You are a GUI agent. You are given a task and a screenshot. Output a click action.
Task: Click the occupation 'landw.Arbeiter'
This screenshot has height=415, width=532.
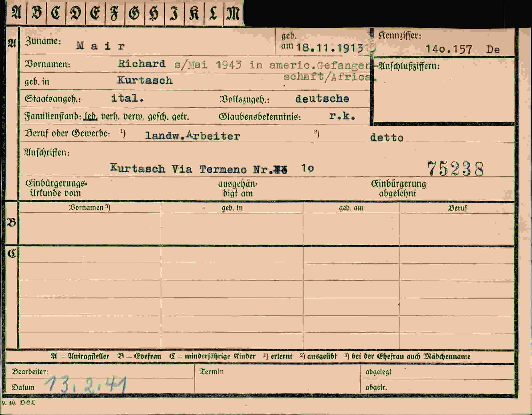[192, 136]
